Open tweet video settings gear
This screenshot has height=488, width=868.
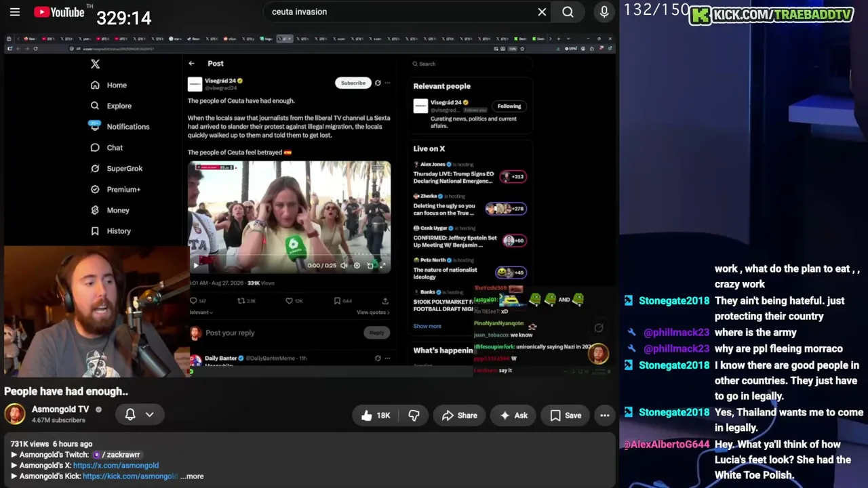coord(357,266)
